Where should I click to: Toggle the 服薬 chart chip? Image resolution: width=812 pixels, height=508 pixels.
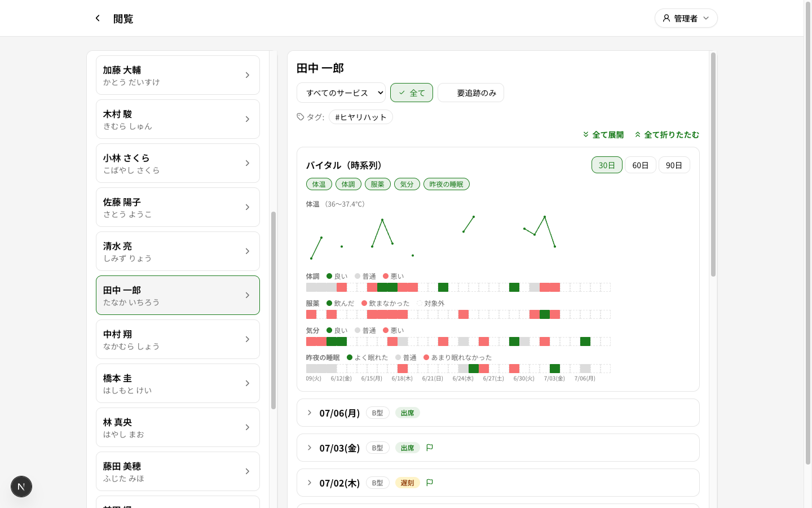378,184
